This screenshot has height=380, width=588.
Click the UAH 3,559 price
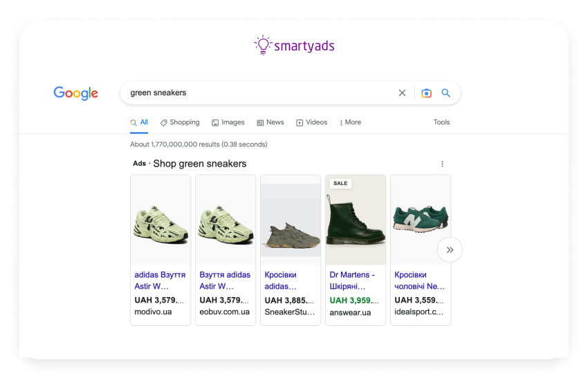419,301
